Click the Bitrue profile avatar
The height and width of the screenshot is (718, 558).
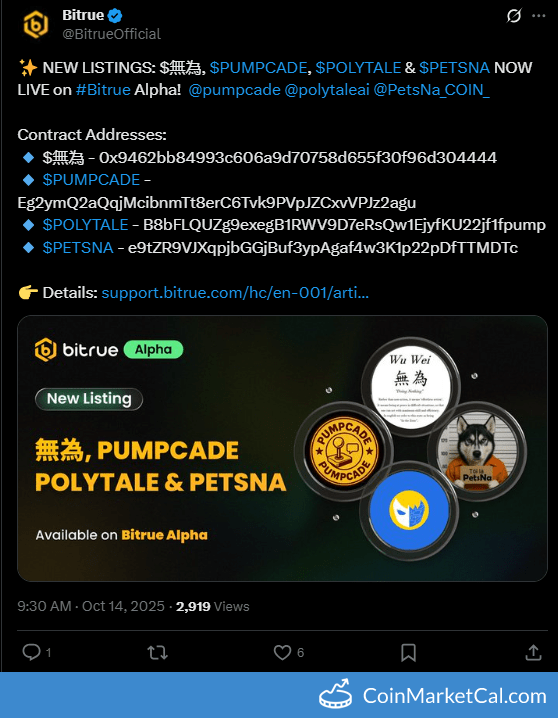pyautogui.click(x=36, y=24)
